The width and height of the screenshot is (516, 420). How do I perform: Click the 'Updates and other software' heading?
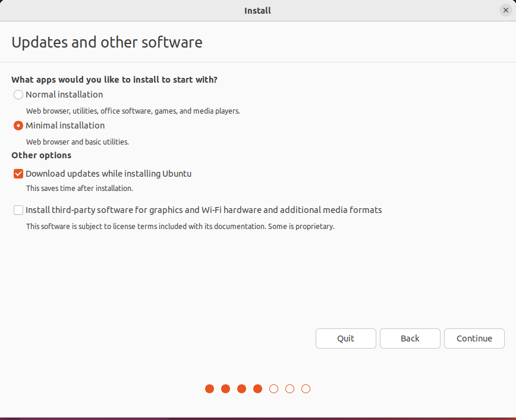click(107, 42)
